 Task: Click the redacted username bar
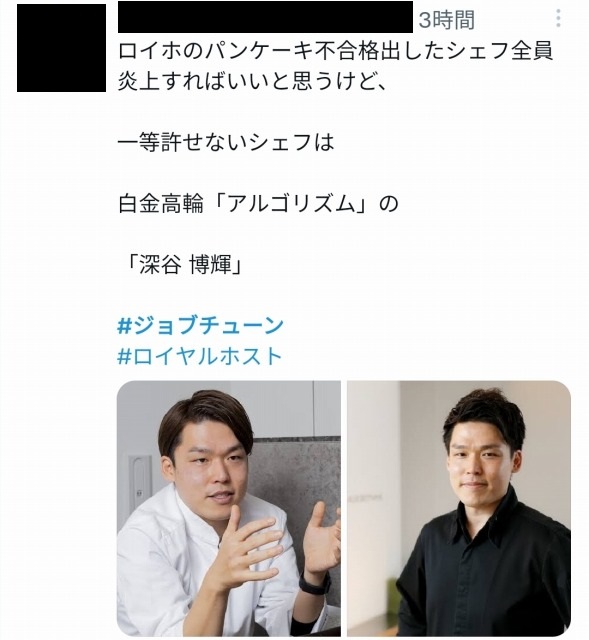coord(265,17)
